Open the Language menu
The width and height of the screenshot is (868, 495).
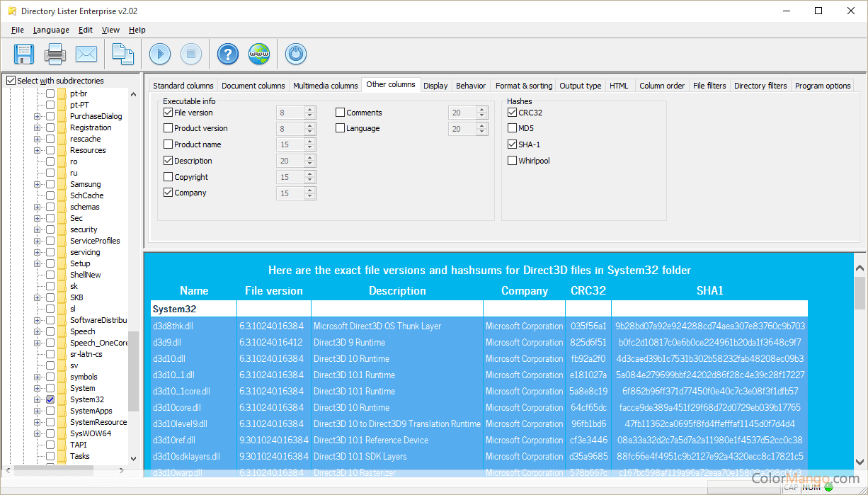click(51, 30)
